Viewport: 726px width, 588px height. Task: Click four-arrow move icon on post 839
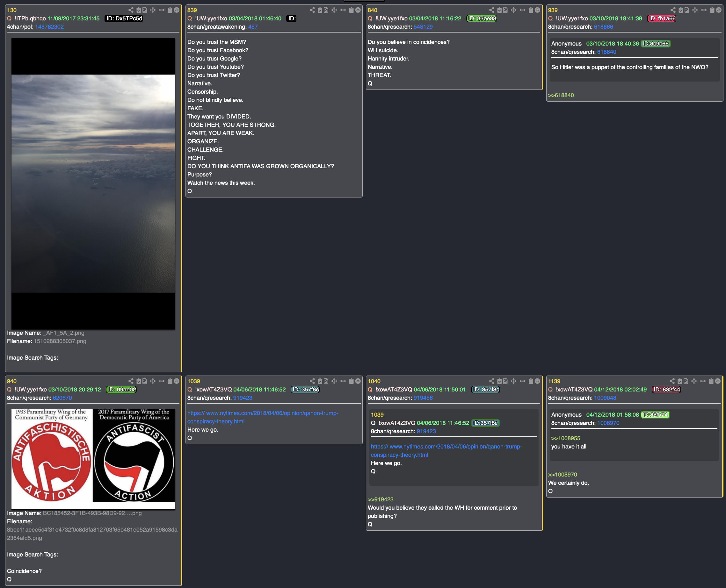[x=334, y=10]
